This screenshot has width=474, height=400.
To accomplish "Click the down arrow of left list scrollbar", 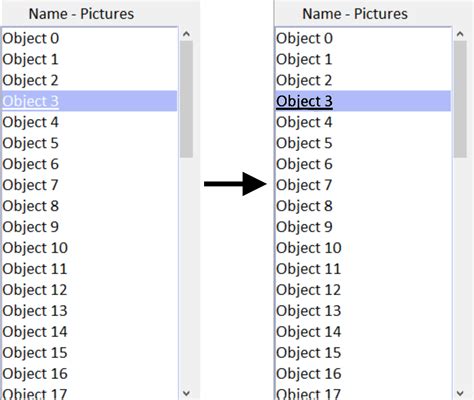I will pos(186,393).
